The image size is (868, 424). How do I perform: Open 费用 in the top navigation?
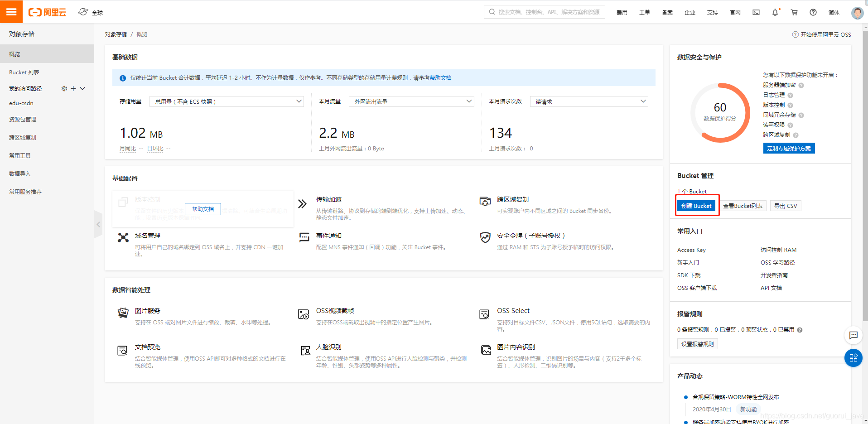(x=622, y=13)
